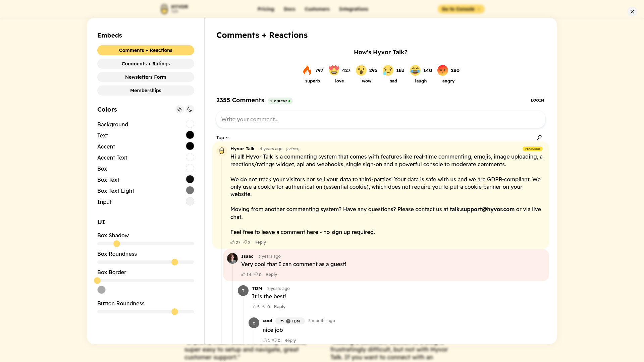Click the laugh reaction emoji
Screen dimensions: 644x362
pos(415,70)
